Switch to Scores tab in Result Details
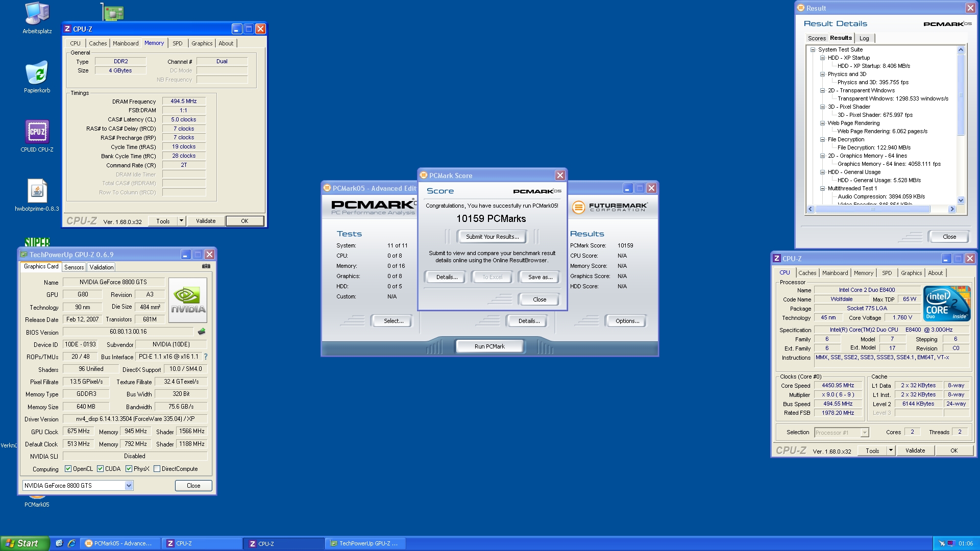 click(816, 38)
